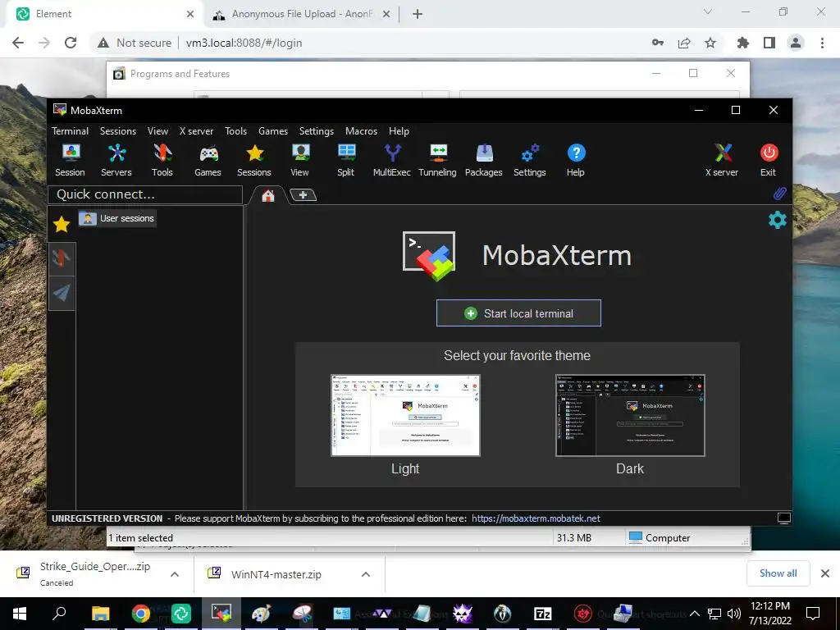Click the Quick connect input field
The image size is (840, 630).
[145, 194]
